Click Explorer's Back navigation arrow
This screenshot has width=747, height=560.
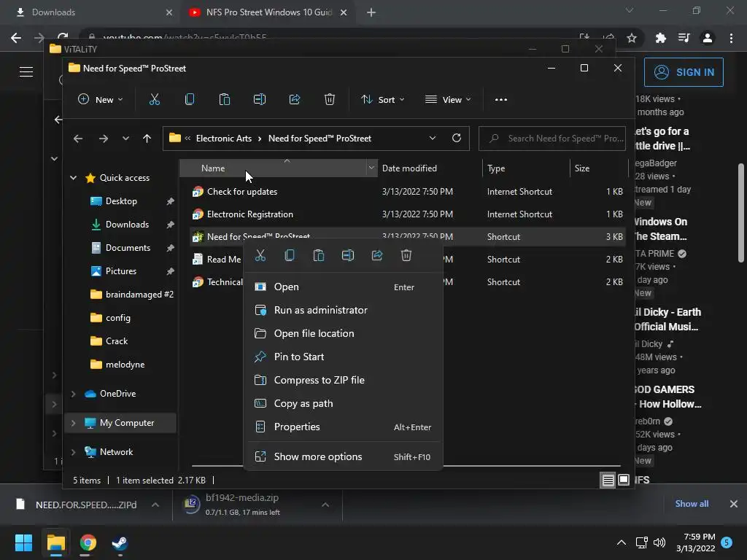[78, 139]
